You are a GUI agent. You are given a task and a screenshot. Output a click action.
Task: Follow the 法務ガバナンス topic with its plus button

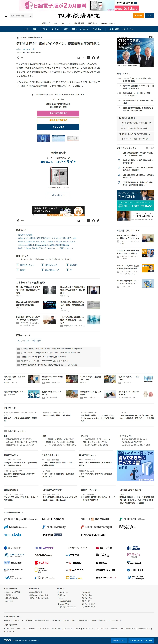43,265
